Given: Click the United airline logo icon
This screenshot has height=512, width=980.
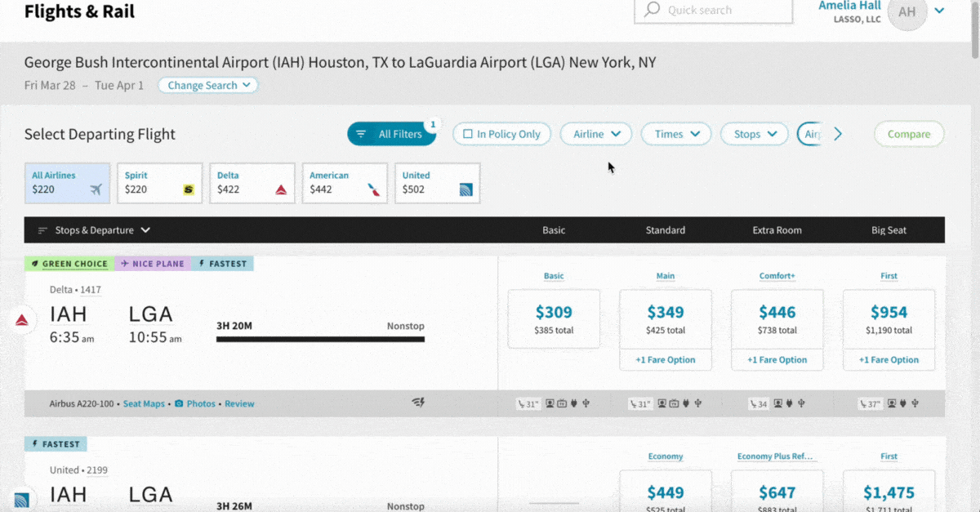Looking at the screenshot, I should coord(22,499).
